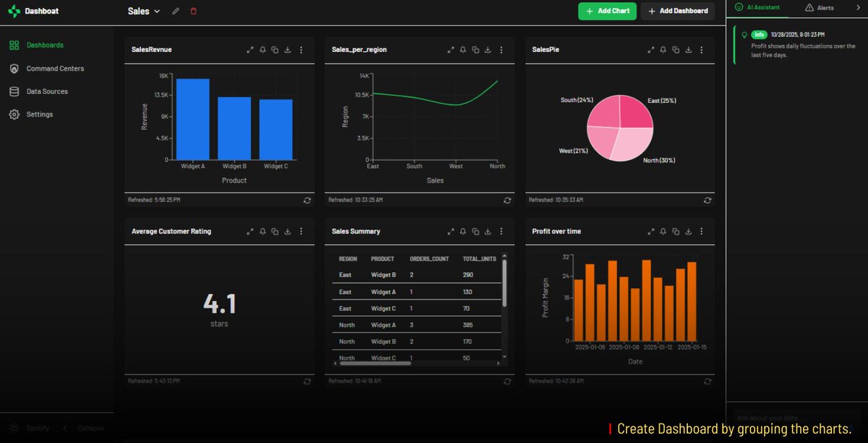The image size is (868, 443).
Task: Download the Profit over time chart
Action: [x=687, y=231]
